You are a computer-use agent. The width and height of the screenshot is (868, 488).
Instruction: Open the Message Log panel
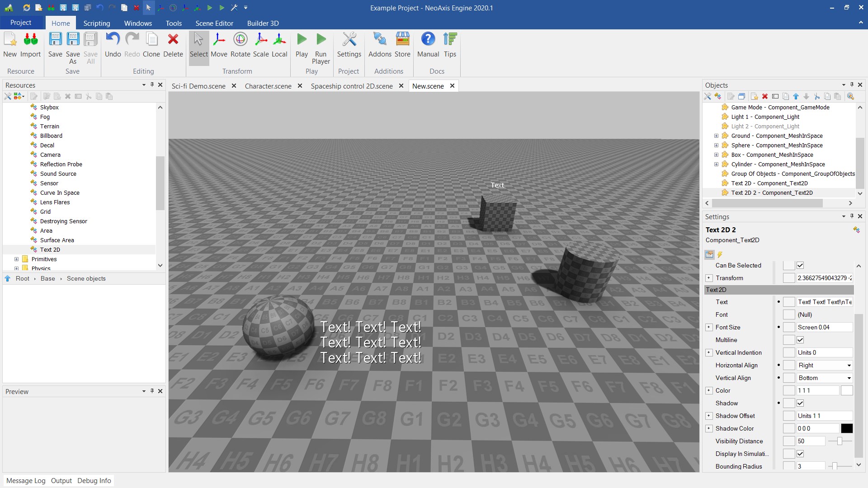tap(26, 480)
